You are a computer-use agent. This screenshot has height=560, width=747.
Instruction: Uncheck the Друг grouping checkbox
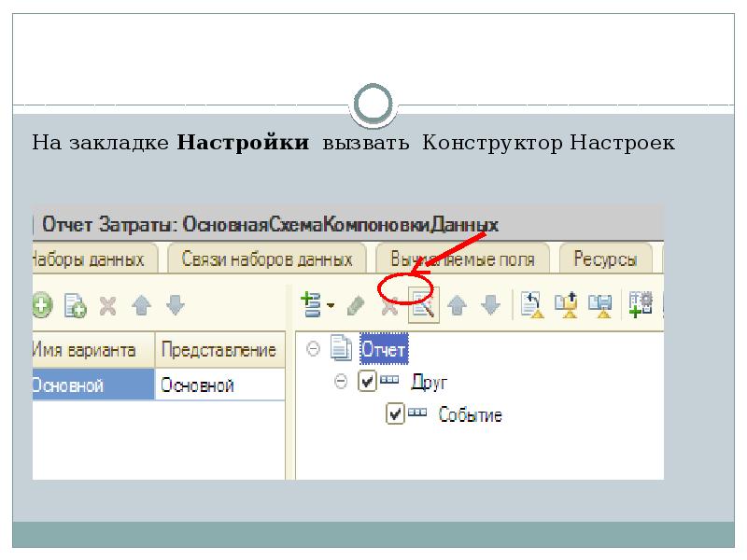pyautogui.click(x=368, y=382)
